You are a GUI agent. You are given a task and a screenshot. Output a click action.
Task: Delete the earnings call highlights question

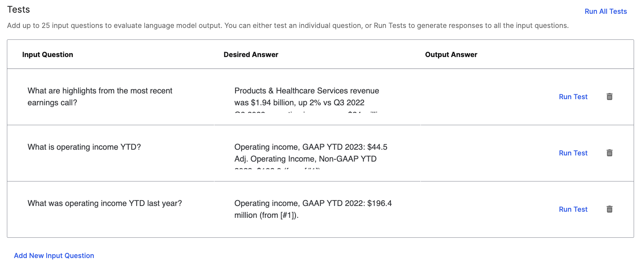pos(609,97)
